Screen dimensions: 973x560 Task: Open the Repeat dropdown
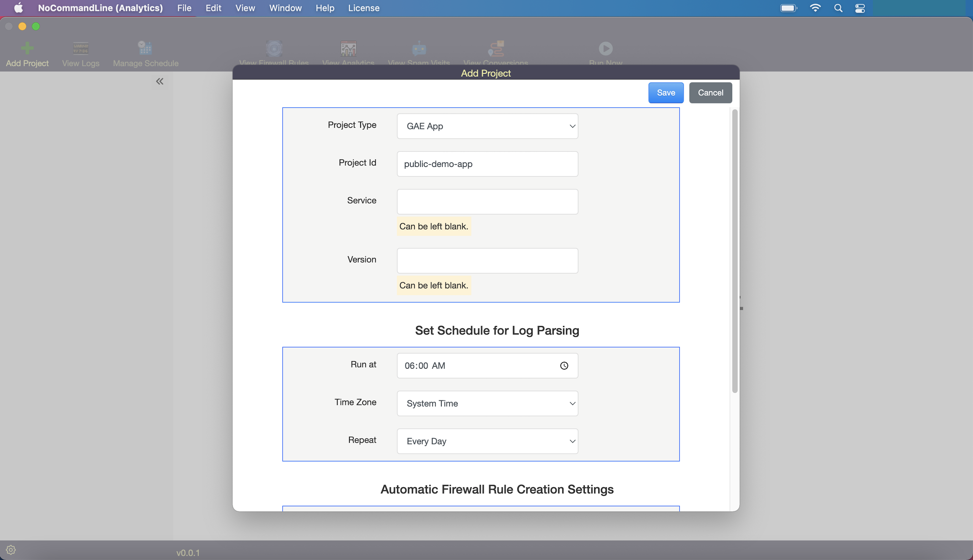[x=488, y=441]
